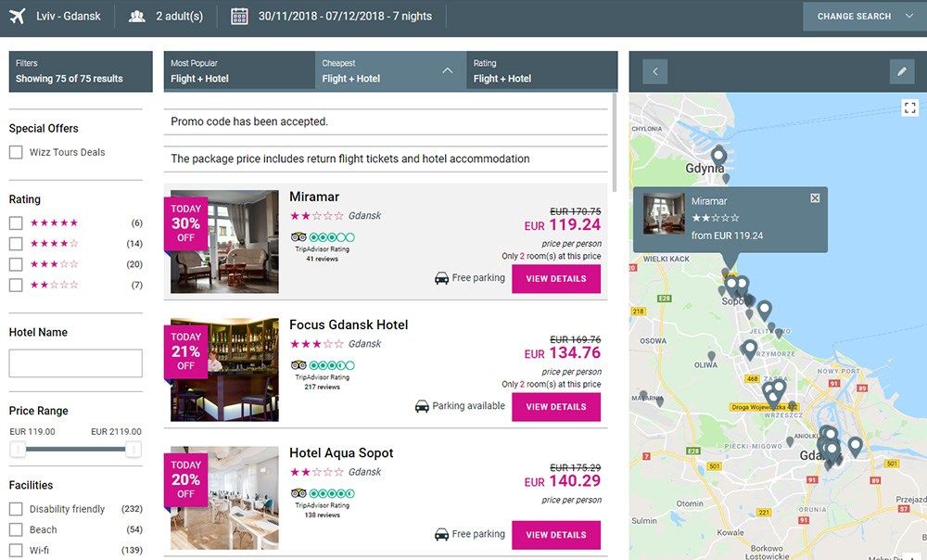Tick the Disability friendly facility checkbox
The width and height of the screenshot is (927, 560).
(x=16, y=509)
